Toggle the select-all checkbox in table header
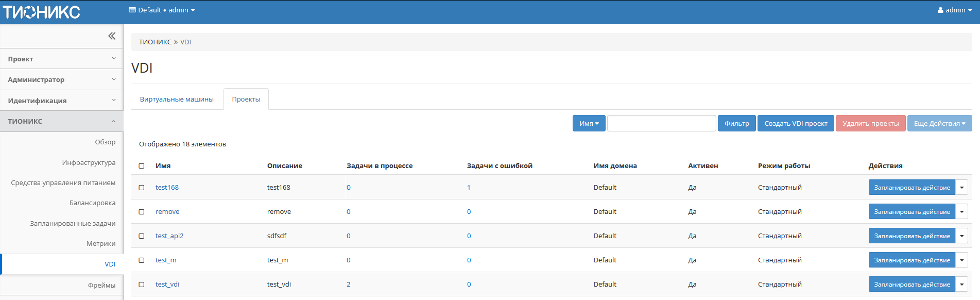Image resolution: width=980 pixels, height=300 pixels. coord(142,166)
